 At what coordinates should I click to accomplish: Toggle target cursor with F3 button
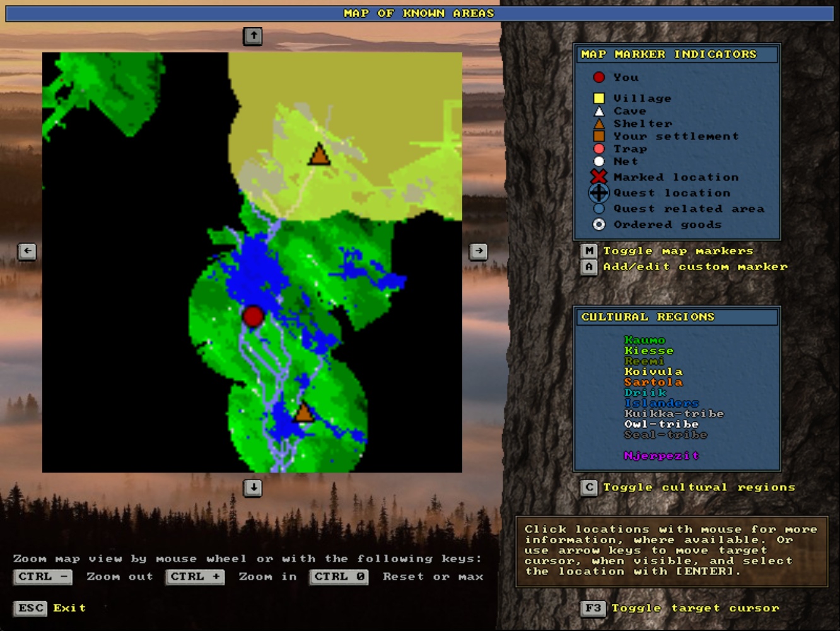tap(593, 608)
